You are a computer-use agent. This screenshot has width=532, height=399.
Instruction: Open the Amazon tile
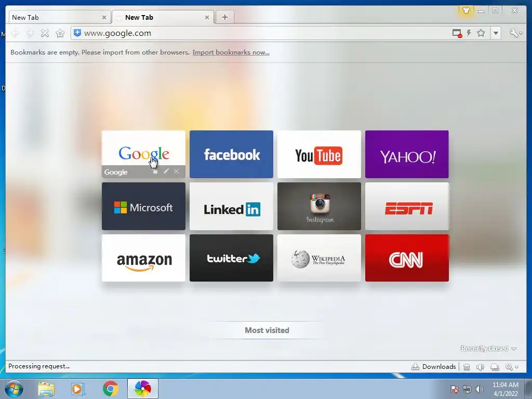pos(143,258)
